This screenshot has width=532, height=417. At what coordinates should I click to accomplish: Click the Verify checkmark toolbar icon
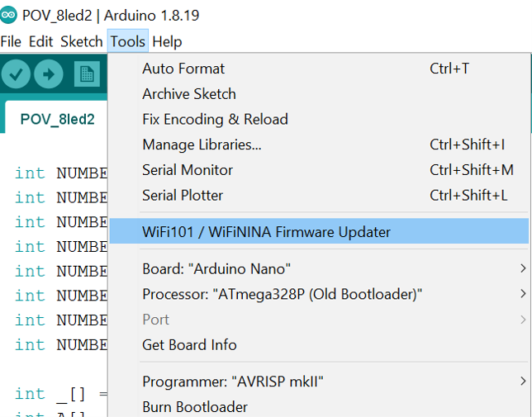(x=16, y=74)
